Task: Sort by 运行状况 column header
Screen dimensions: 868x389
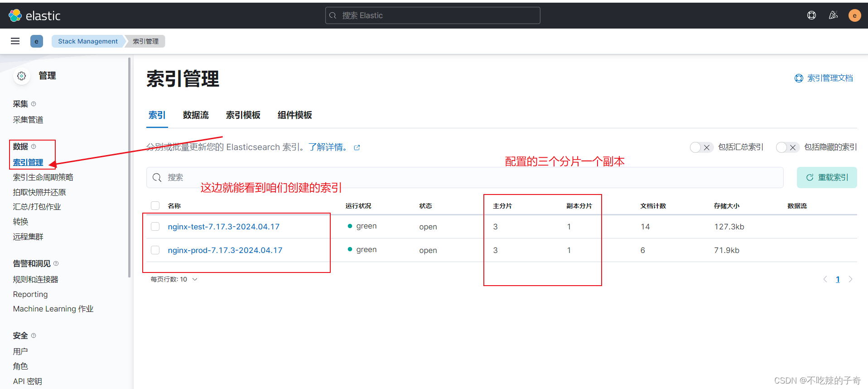Action: [358, 206]
